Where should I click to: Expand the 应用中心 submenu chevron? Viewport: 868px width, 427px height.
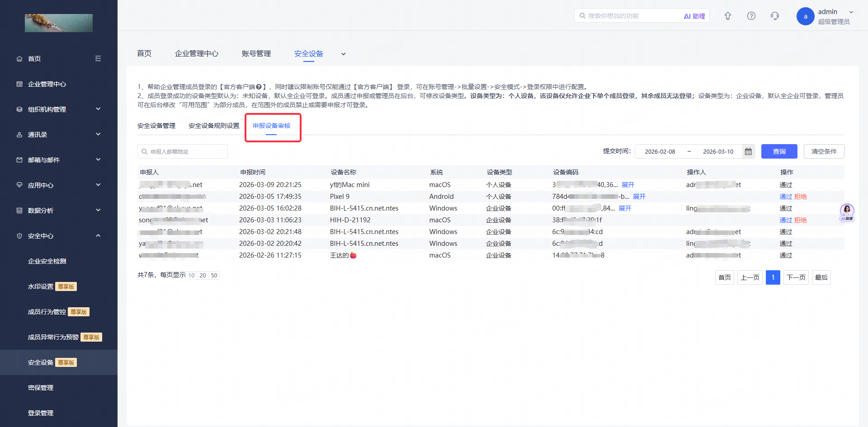tap(98, 185)
